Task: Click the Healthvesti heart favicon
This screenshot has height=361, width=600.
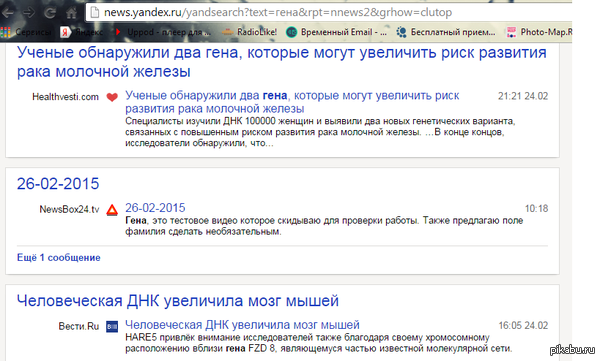Action: tap(112, 97)
